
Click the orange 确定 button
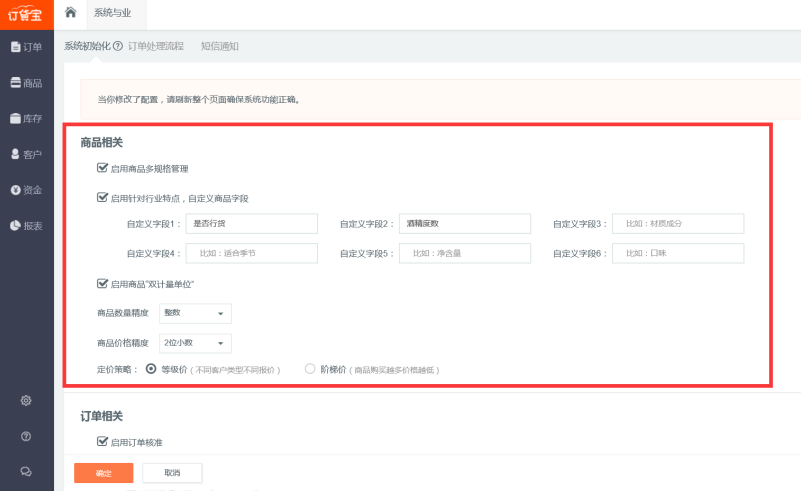(104, 473)
